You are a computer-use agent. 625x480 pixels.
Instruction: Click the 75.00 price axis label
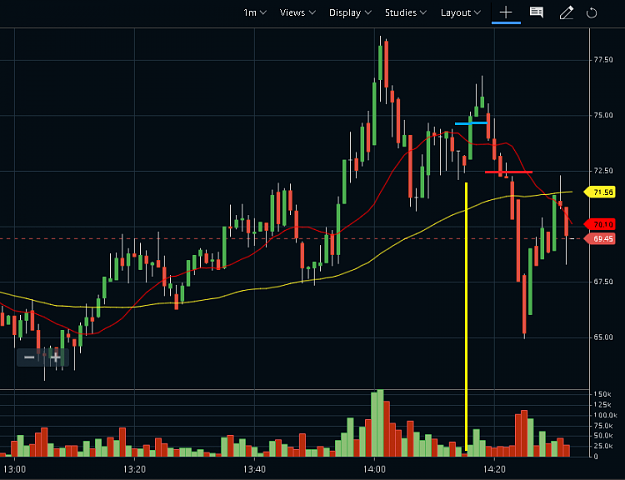click(603, 115)
